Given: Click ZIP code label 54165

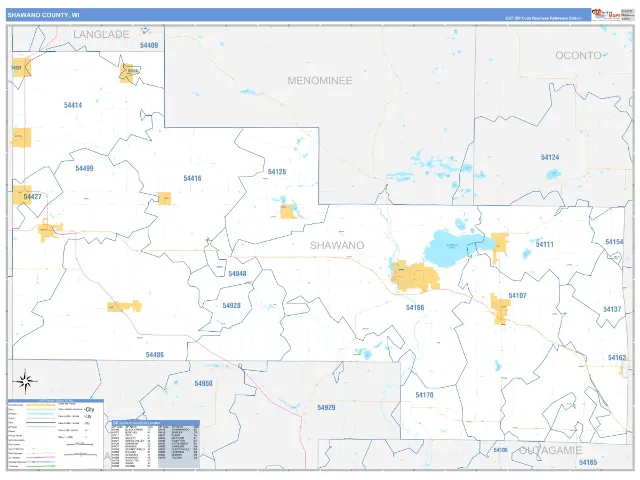Looking at the screenshot, I should (588, 462).
